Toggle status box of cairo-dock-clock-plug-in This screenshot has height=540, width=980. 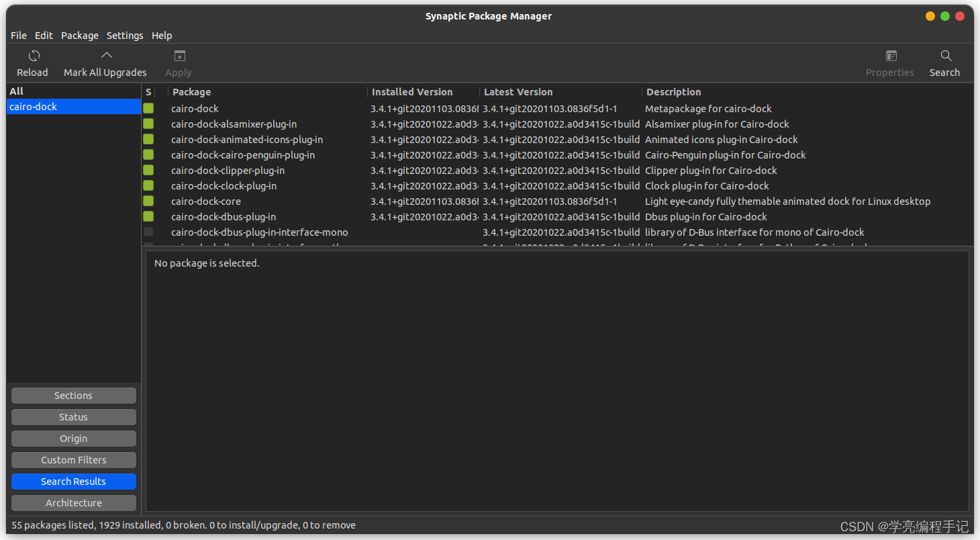148,185
